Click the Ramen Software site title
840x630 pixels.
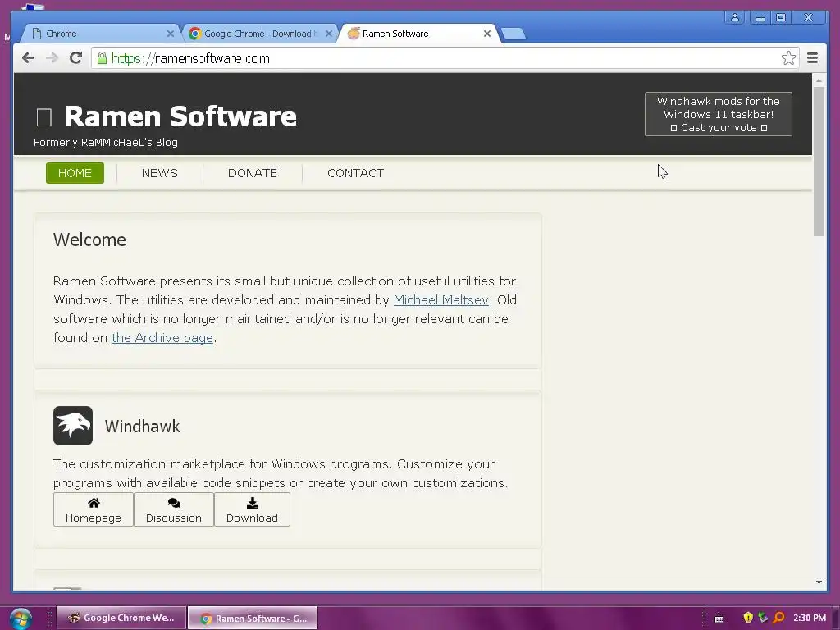tap(180, 116)
